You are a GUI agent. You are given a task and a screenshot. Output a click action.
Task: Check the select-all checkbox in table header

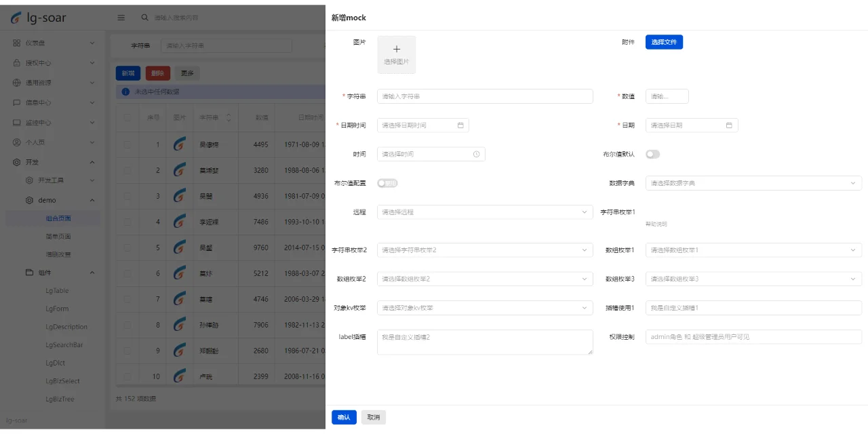pyautogui.click(x=127, y=118)
